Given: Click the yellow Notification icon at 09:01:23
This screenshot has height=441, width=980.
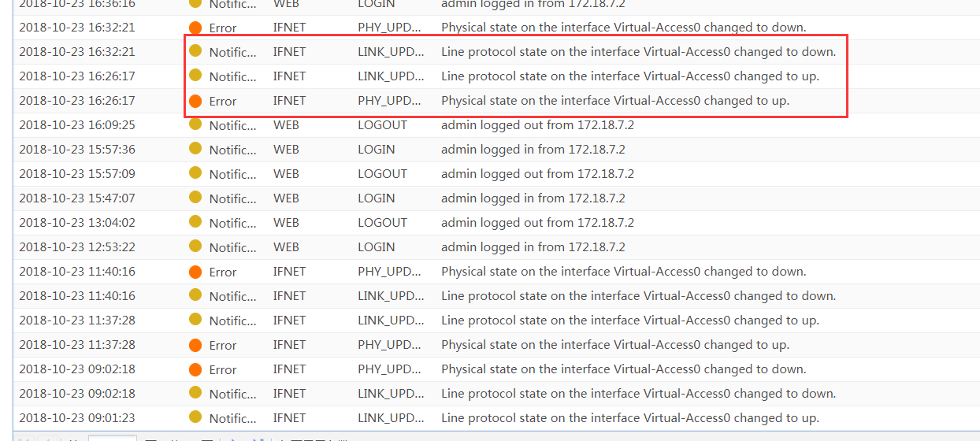Looking at the screenshot, I should pos(195,418).
